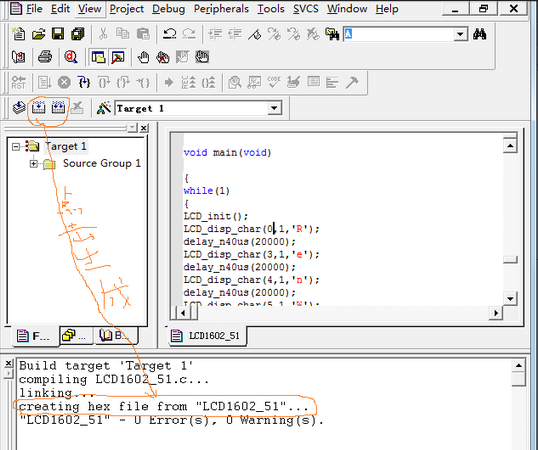The image size is (538, 450).
Task: Select the Files tab in the project panel
Action: 33,335
